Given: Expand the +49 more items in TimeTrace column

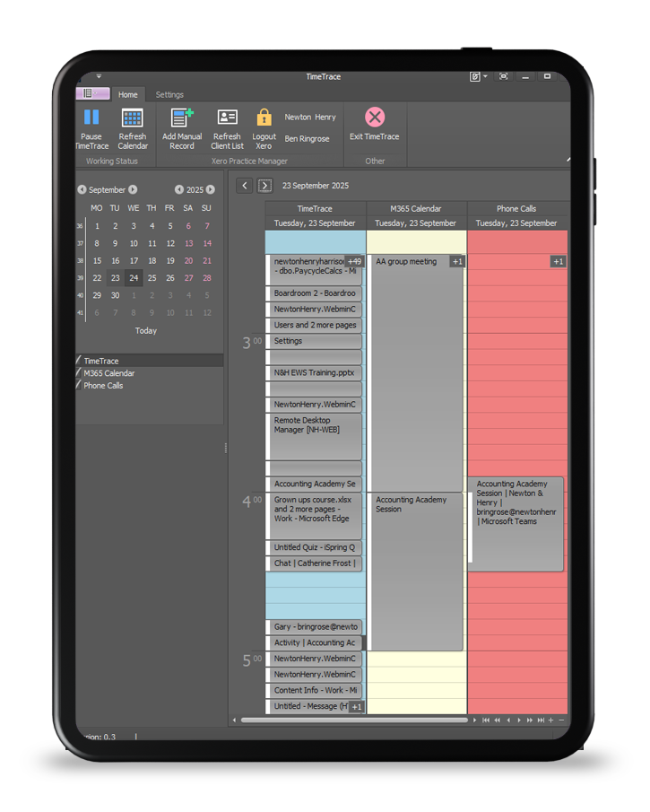Looking at the screenshot, I should (x=354, y=261).
